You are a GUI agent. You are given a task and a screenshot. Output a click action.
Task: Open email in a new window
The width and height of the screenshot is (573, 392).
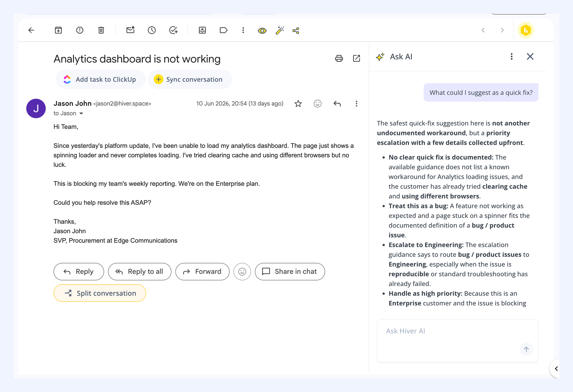pos(357,58)
